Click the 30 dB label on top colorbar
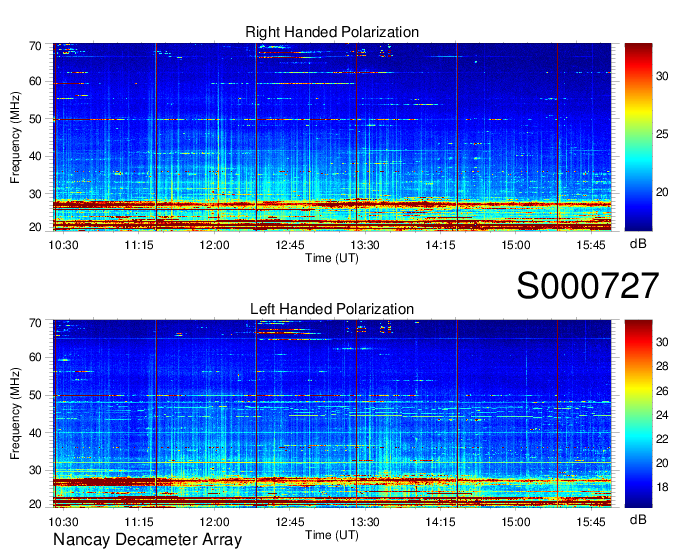 coord(662,77)
